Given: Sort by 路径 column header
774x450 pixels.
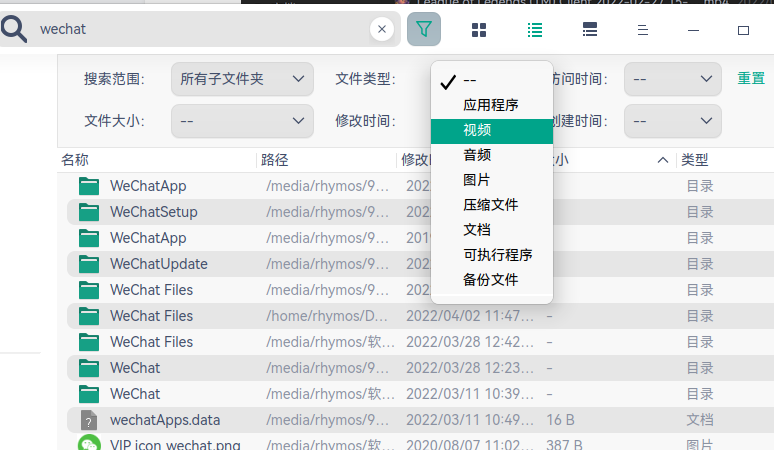Looking at the screenshot, I should click(x=274, y=160).
